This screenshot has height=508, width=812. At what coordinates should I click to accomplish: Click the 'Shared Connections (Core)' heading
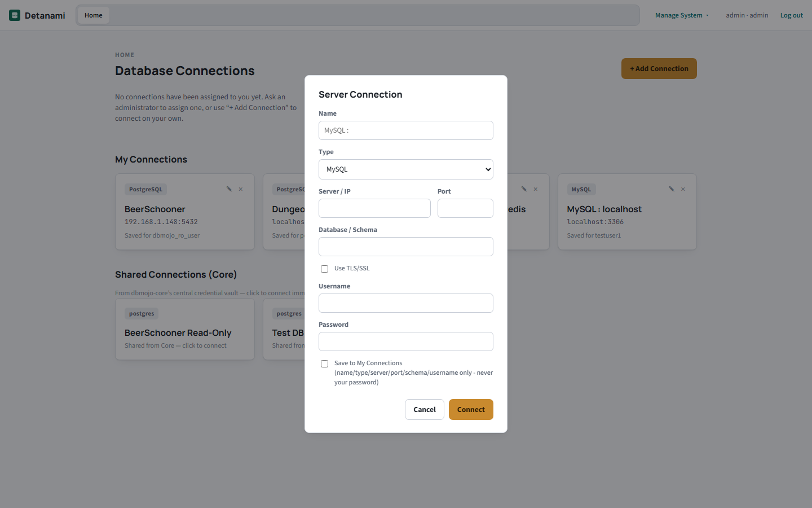tap(176, 274)
